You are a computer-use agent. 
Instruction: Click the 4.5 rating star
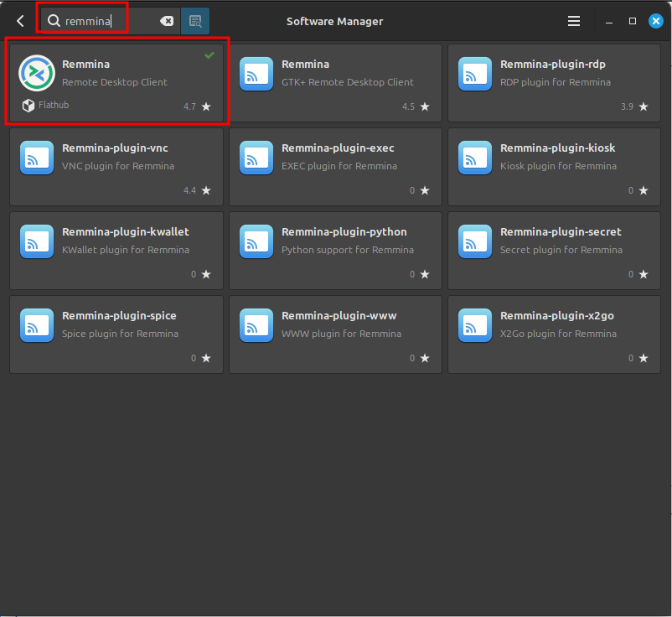click(425, 106)
